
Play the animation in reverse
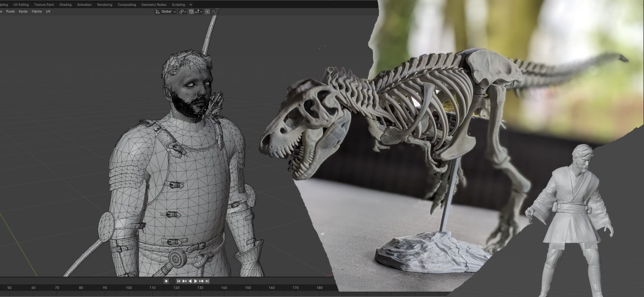(190, 281)
